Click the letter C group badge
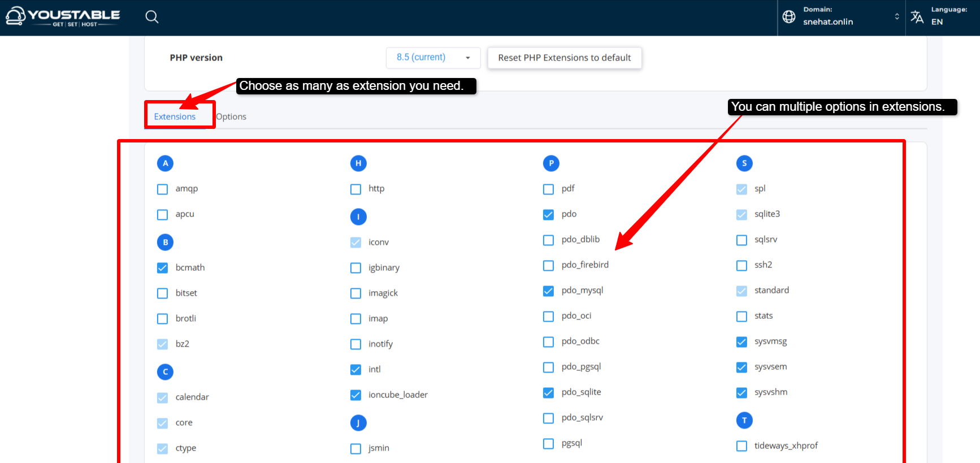Viewport: 980px width, 463px height. [165, 372]
